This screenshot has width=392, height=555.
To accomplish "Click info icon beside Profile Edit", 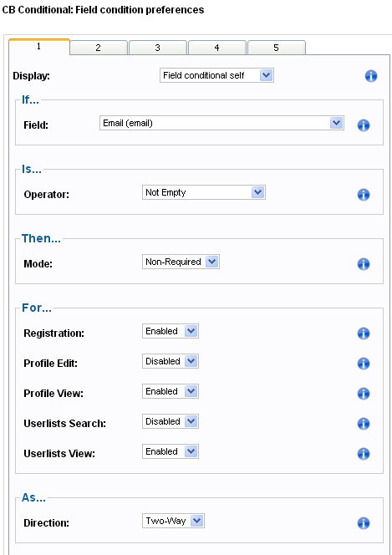I will (364, 364).
